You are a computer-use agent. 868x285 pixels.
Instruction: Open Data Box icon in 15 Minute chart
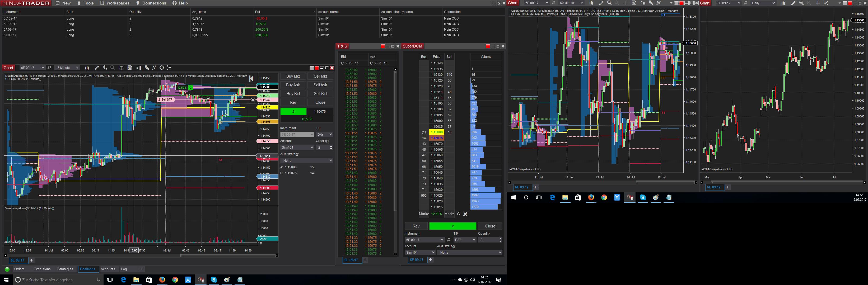130,68
